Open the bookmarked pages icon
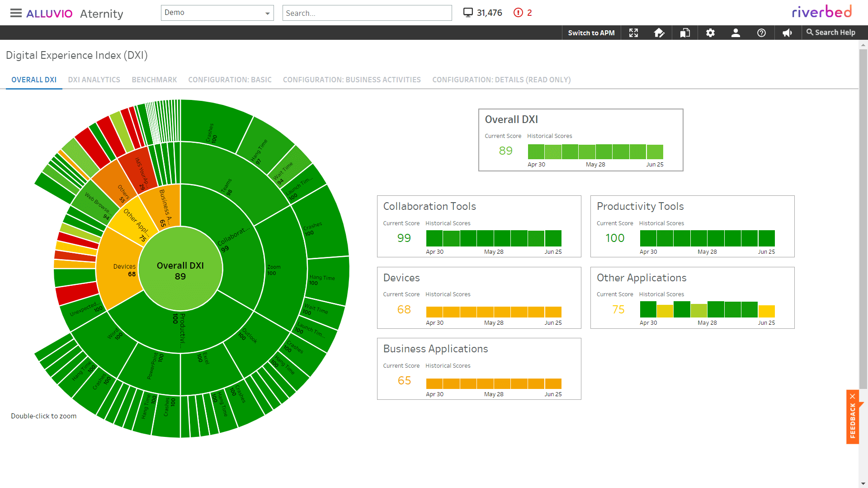 click(685, 33)
